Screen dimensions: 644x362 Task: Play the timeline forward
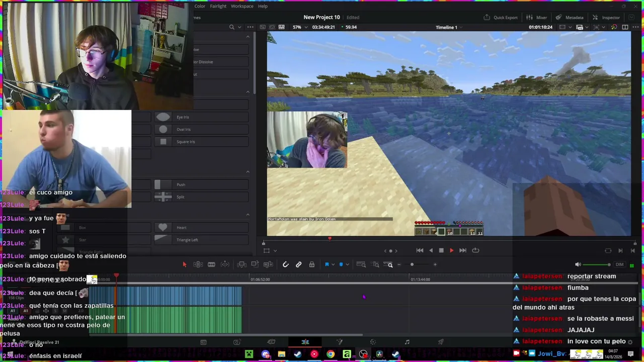pyautogui.click(x=451, y=250)
